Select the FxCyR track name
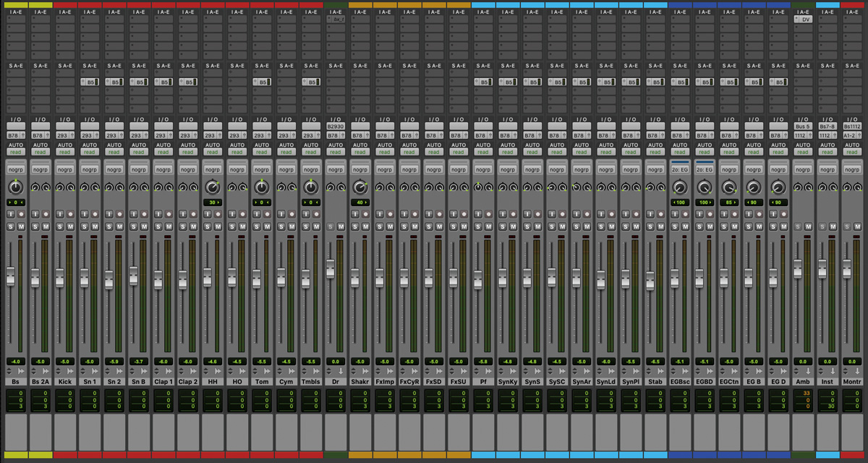 [x=409, y=381]
